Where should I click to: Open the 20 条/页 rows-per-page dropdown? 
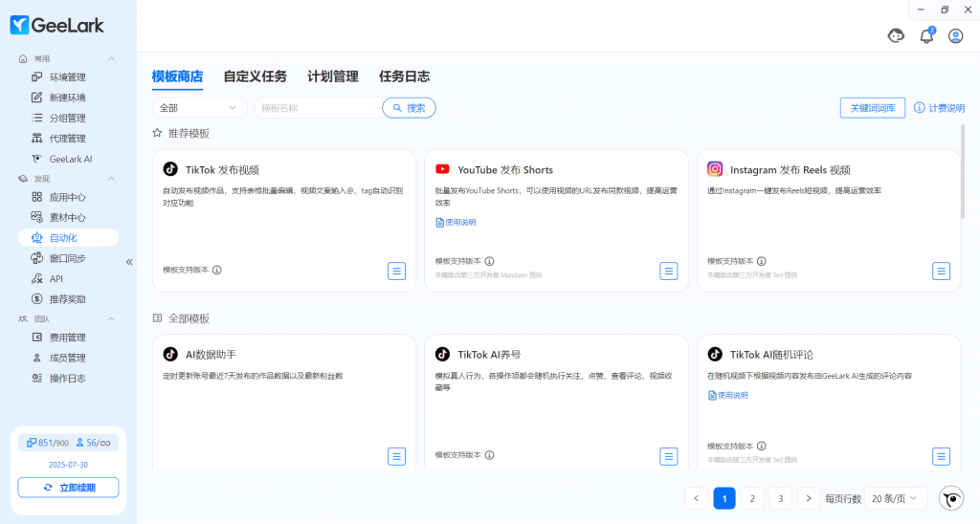(x=896, y=498)
